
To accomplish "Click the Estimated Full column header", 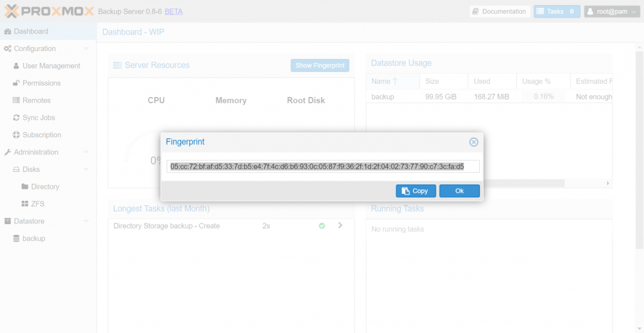I will [x=591, y=81].
